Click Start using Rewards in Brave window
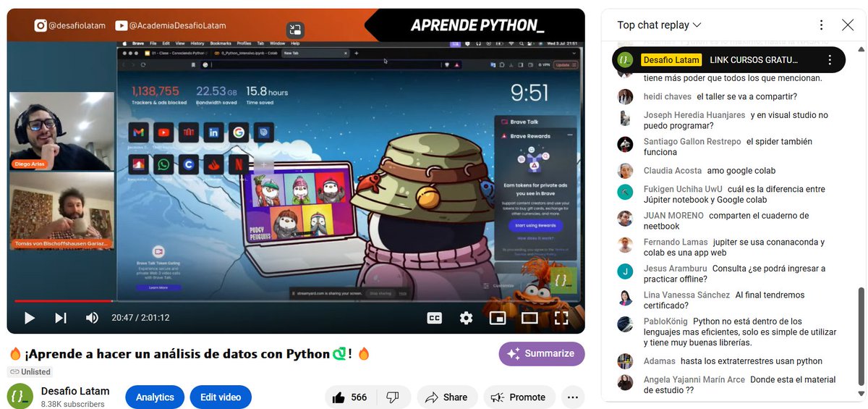Image resolution: width=868 pixels, height=409 pixels. tap(534, 225)
